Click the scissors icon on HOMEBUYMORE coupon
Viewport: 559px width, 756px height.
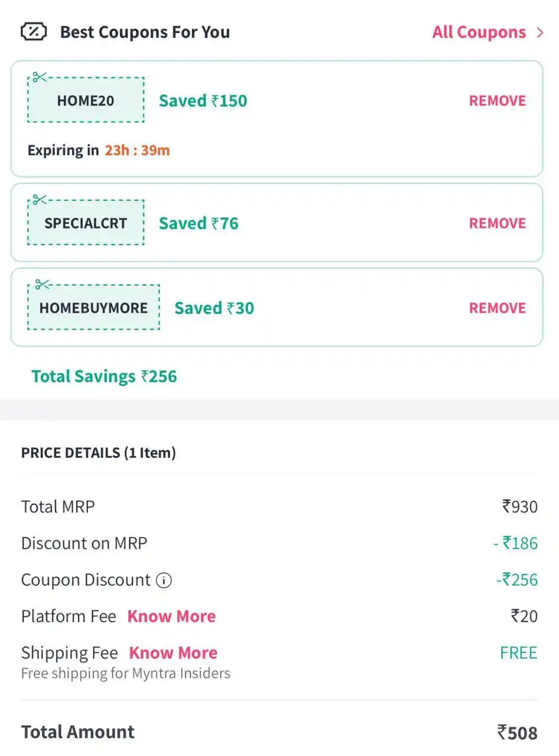click(x=42, y=285)
